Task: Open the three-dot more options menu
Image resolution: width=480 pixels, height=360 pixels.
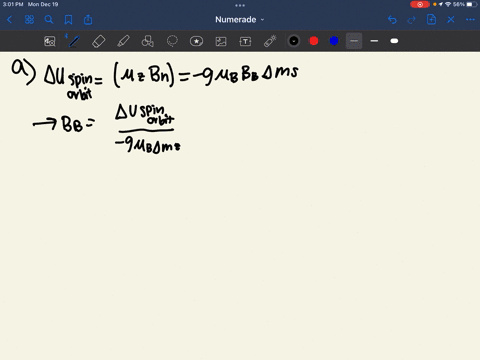Action: (470, 20)
